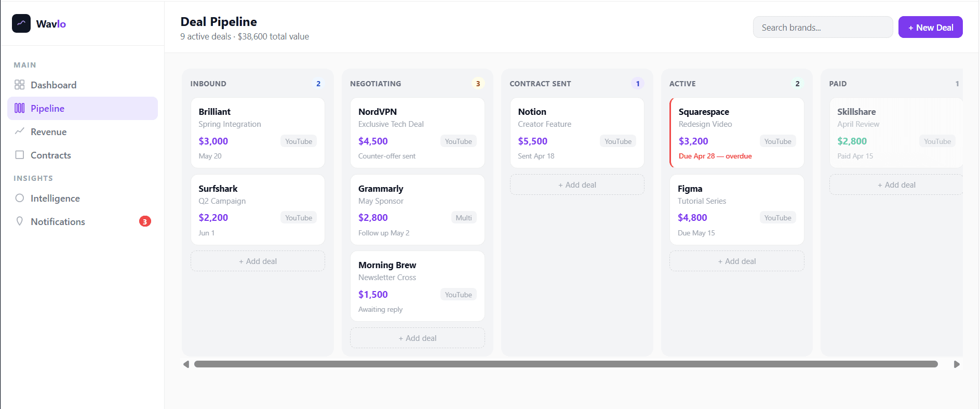Viewport: 980px width, 409px height.
Task: Focus the Search brands field
Action: coord(823,27)
